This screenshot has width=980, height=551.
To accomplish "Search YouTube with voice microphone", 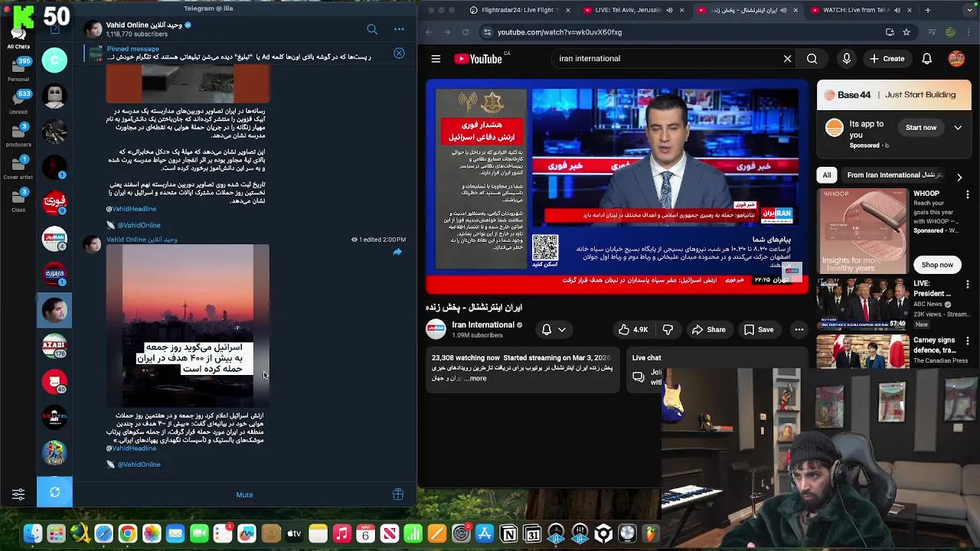I will click(x=846, y=59).
